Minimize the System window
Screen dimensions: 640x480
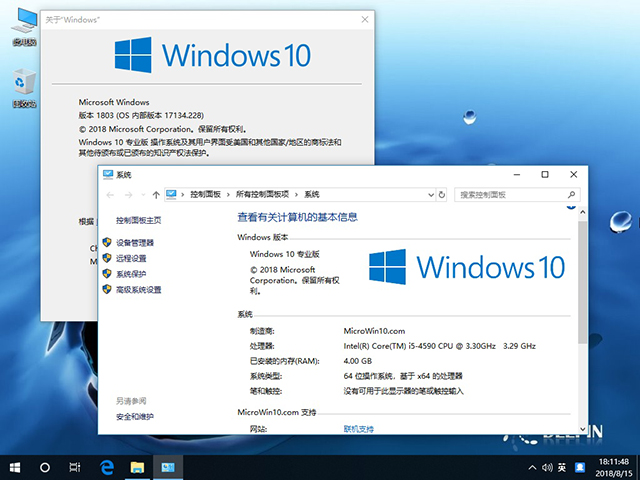[x=517, y=175]
